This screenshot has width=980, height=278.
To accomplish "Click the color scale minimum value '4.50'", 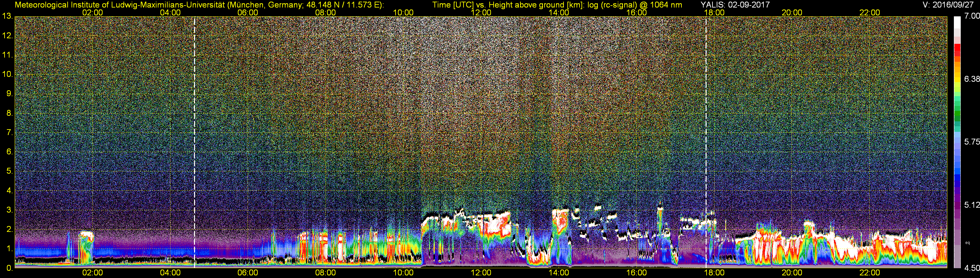I will pos(972,268).
